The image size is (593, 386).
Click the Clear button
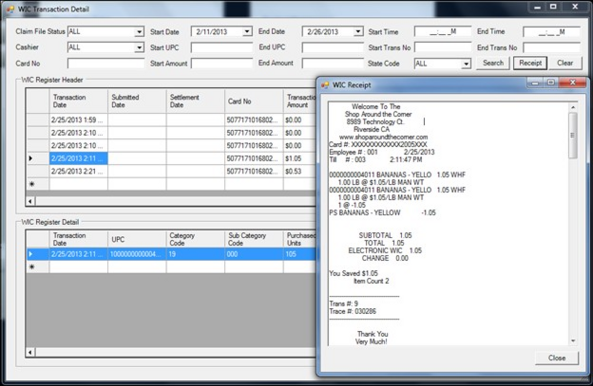coord(565,63)
